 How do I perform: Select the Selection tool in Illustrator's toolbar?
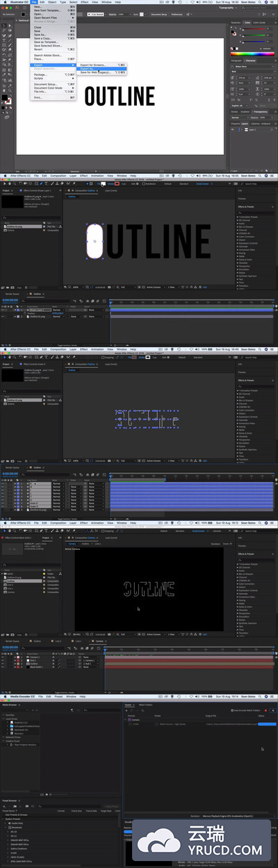(x=3, y=26)
